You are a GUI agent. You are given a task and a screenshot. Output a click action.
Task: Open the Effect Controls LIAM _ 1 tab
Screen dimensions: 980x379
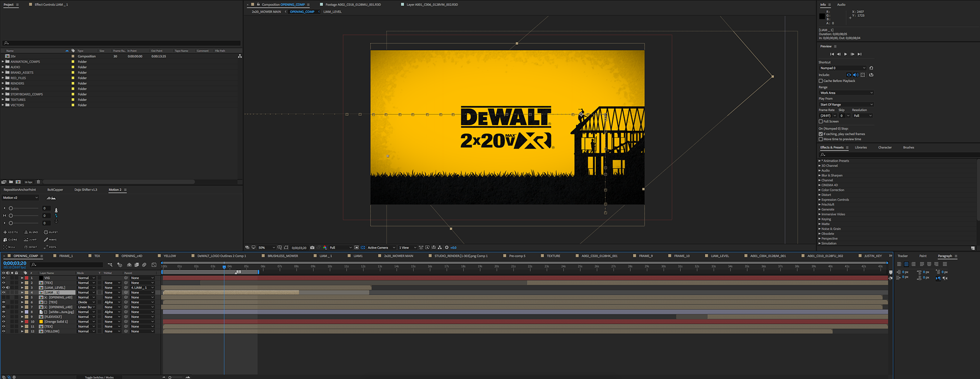(x=51, y=5)
